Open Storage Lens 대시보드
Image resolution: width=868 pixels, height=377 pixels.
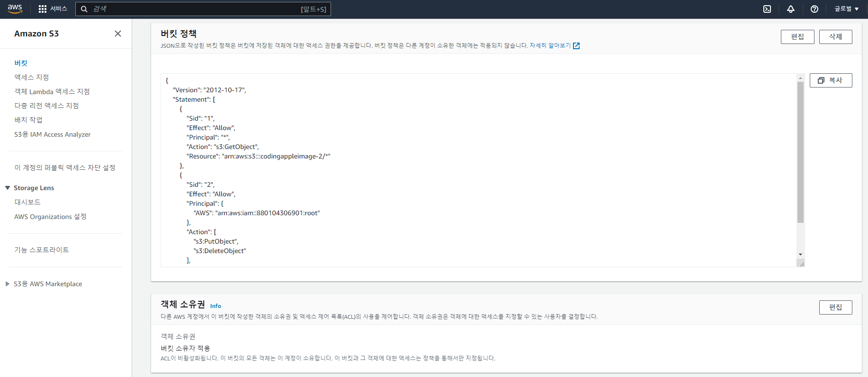click(27, 202)
